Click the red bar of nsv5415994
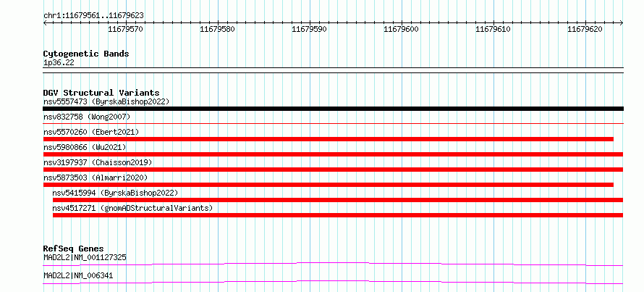Viewport: 644px width, 292px height. click(x=338, y=200)
